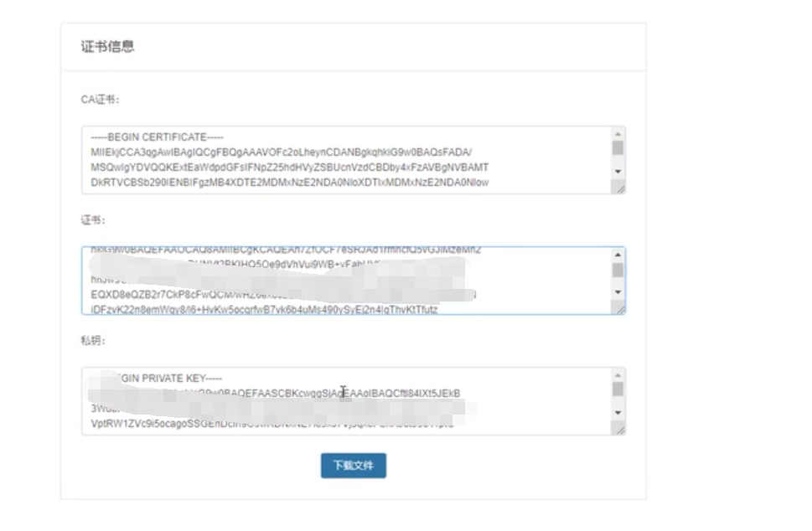This screenshot has height=531, width=812.
Task: Click the CA证书 field label
Action: click(x=100, y=100)
